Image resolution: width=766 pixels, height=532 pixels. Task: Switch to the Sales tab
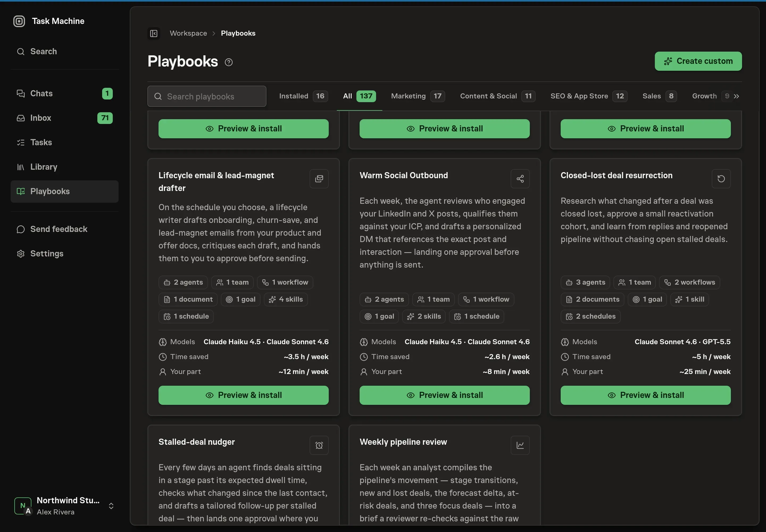coord(660,96)
